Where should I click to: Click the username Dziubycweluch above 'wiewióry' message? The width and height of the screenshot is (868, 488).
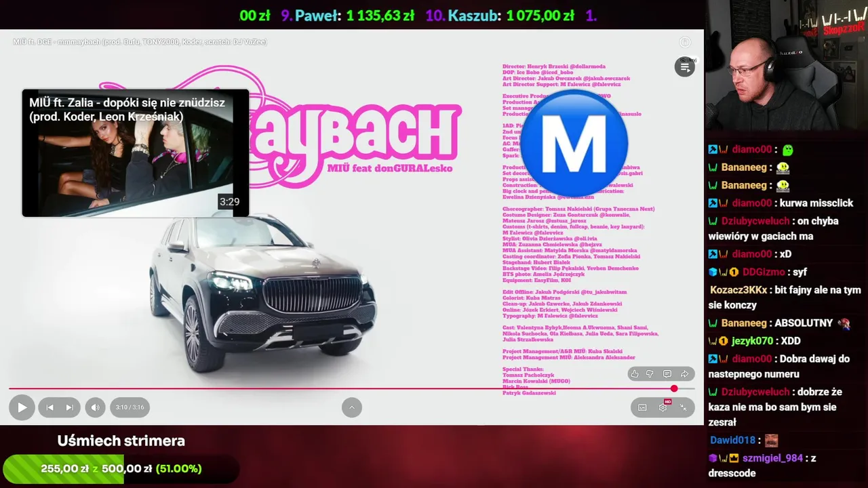pos(755,221)
